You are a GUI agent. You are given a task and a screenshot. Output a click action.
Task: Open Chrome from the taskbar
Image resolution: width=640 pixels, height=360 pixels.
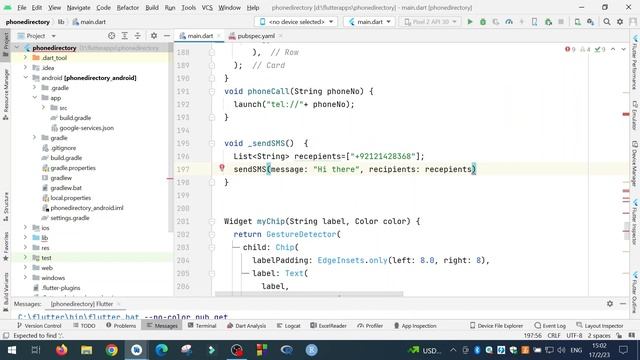click(111, 350)
